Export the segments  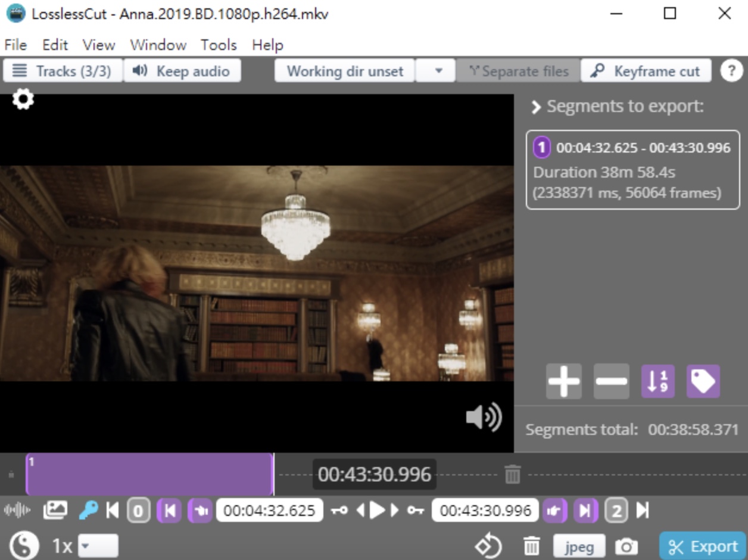[703, 546]
